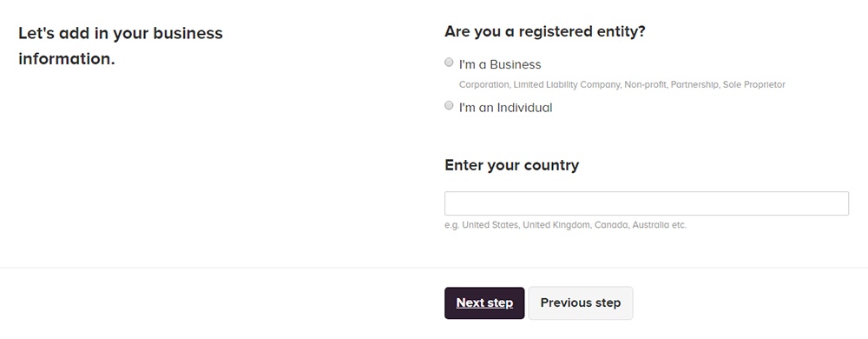This screenshot has width=868, height=339.
Task: Select the "I'm a Business" radio button
Action: [x=449, y=63]
